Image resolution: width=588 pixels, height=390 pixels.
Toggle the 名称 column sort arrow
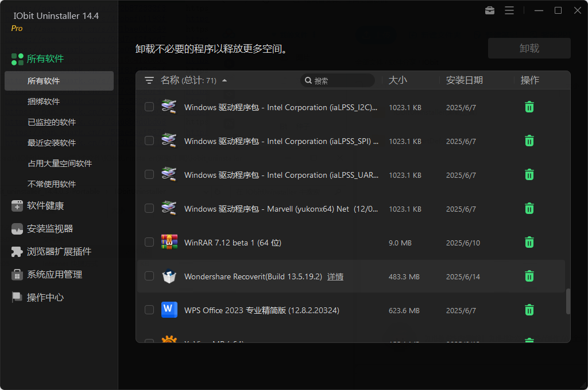click(x=225, y=80)
